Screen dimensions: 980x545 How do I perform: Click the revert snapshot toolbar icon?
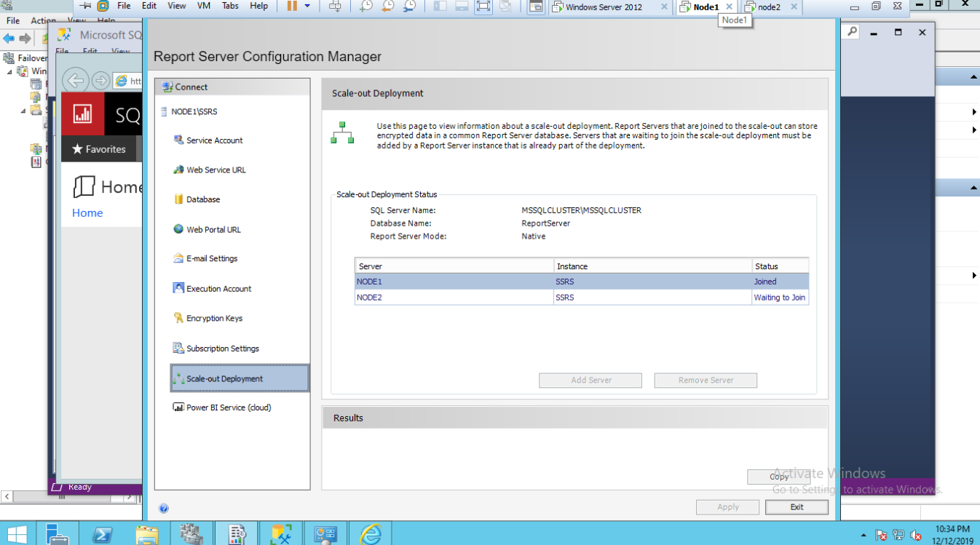pos(388,7)
